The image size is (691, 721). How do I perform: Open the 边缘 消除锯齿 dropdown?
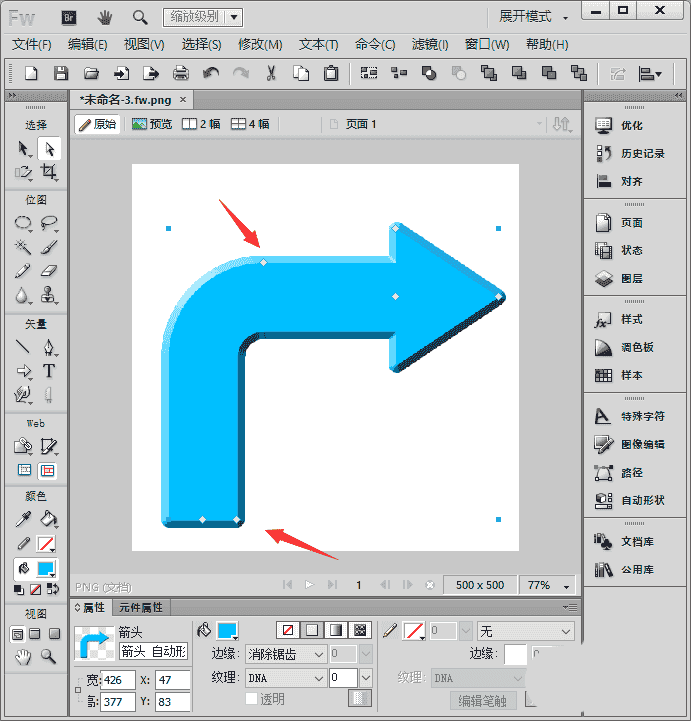point(286,654)
